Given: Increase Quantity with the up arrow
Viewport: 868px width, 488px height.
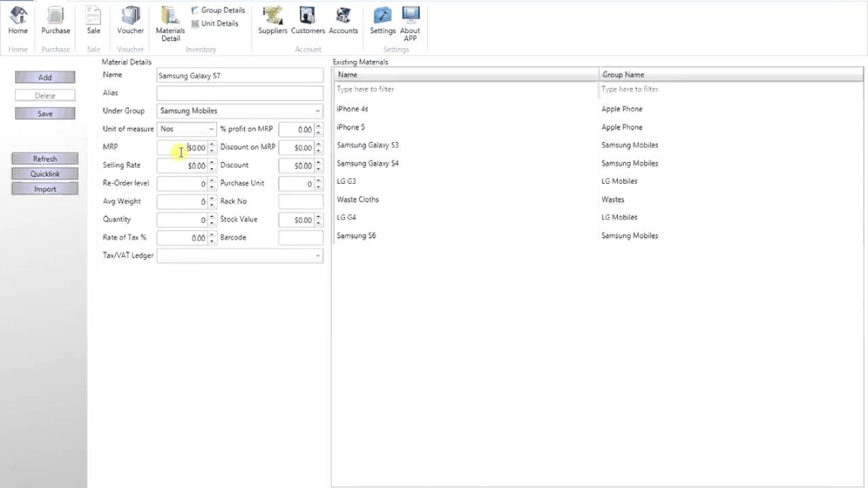Looking at the screenshot, I should [212, 217].
